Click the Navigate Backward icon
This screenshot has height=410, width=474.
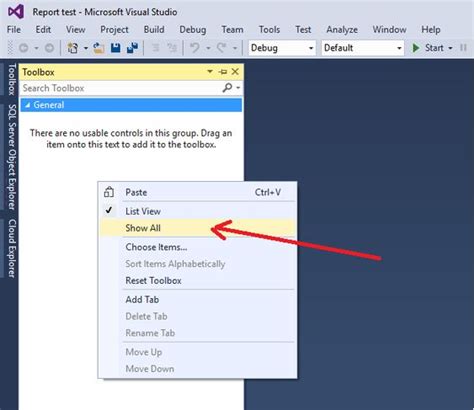point(24,48)
